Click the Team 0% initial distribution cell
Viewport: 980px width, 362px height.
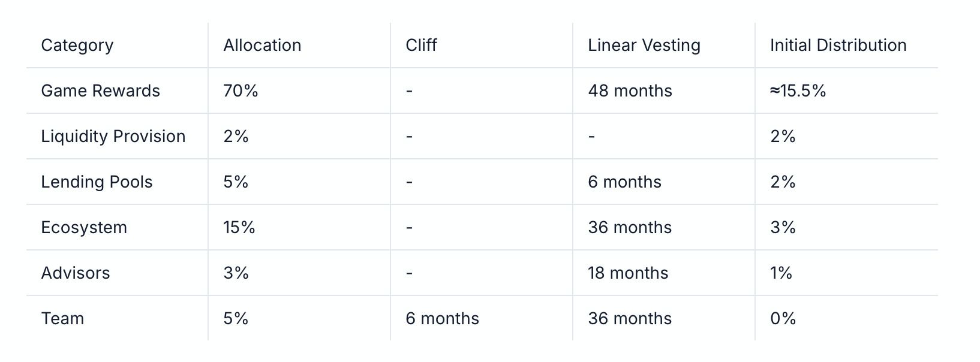[x=783, y=319]
